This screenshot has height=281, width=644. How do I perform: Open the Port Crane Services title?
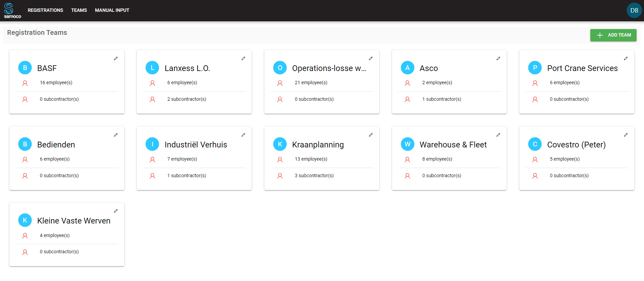click(583, 68)
